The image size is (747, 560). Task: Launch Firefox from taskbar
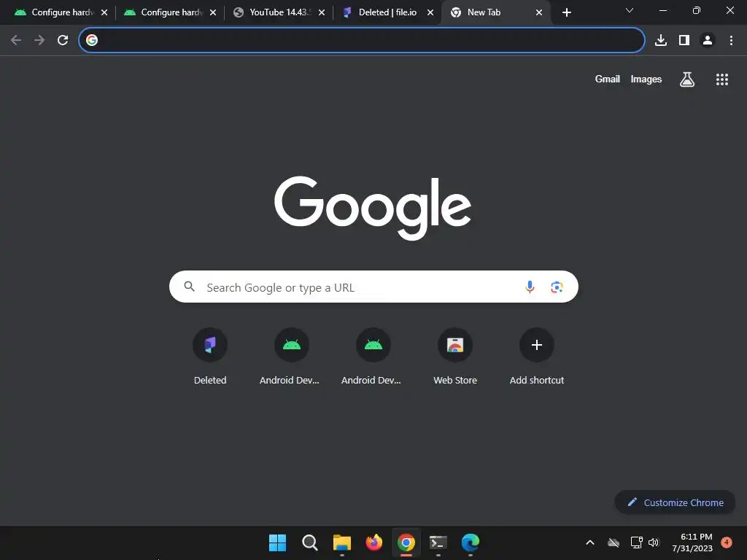(x=374, y=542)
